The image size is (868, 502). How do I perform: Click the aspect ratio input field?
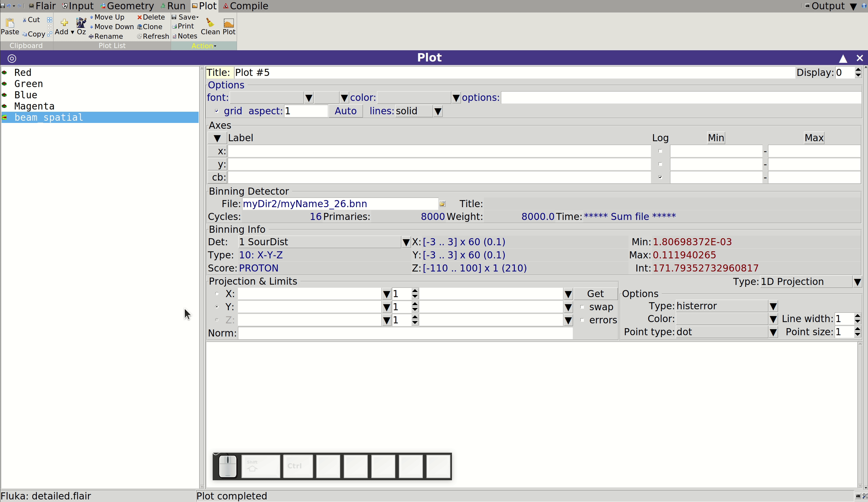(x=306, y=111)
